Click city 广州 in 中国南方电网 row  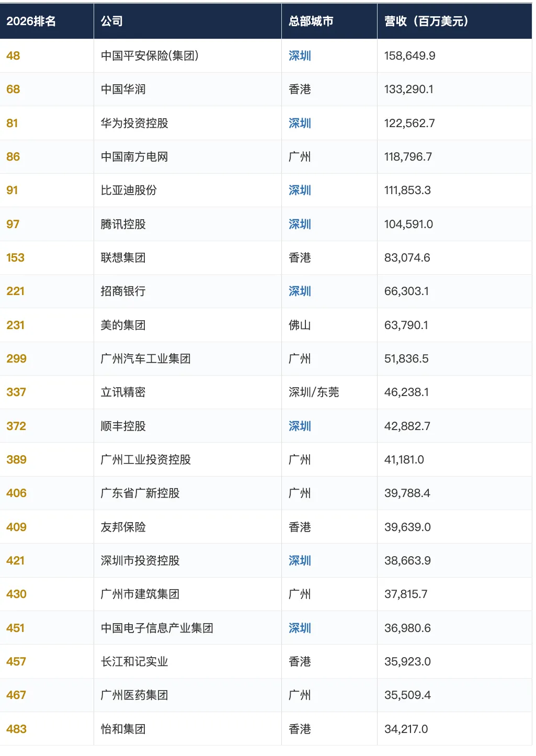300,157
